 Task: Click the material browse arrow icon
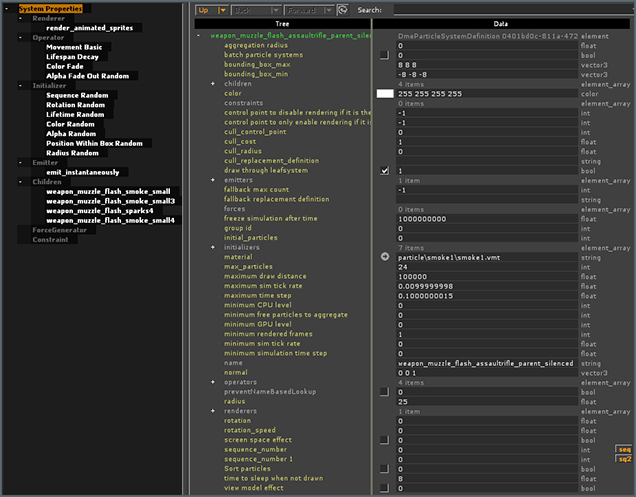click(385, 257)
